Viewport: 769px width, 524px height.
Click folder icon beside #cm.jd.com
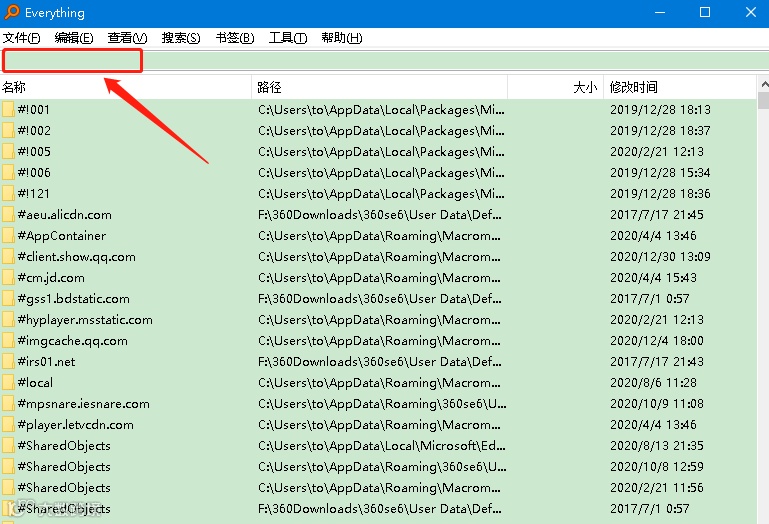pos(8,278)
